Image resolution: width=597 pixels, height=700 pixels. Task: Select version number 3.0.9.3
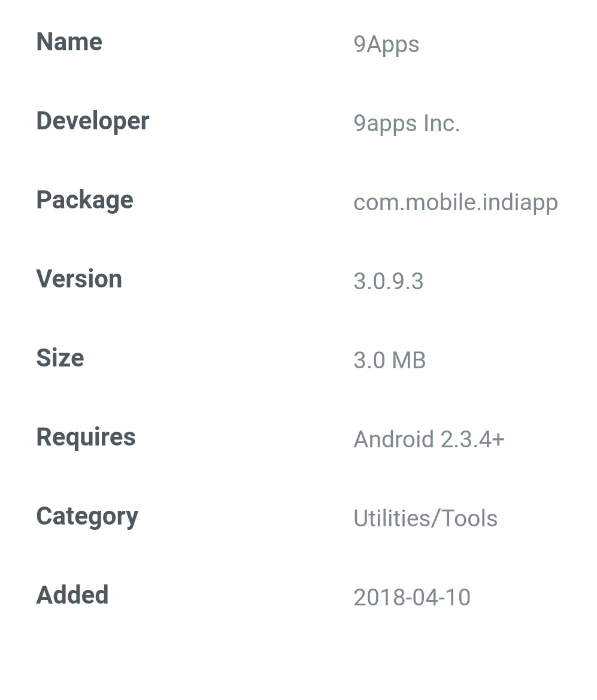(389, 281)
